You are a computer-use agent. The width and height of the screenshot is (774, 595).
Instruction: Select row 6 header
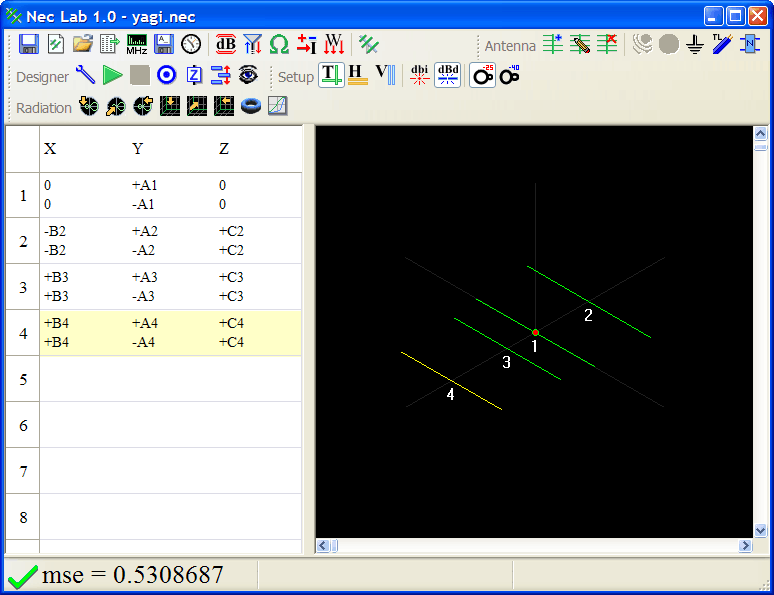click(x=23, y=425)
